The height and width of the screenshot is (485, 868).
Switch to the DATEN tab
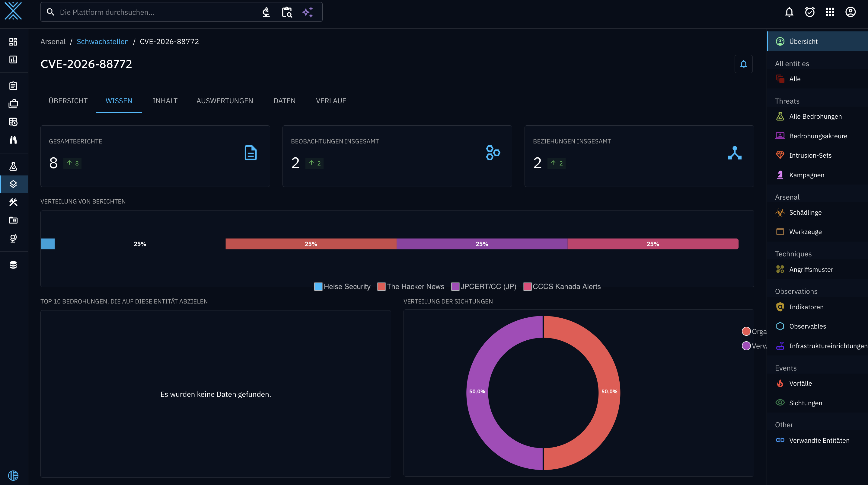[x=284, y=101]
